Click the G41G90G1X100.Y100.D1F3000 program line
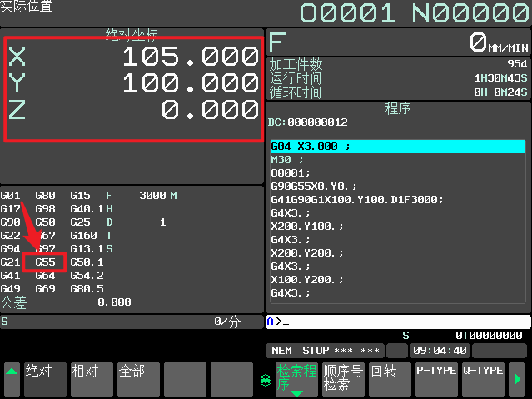 pyautogui.click(x=357, y=200)
